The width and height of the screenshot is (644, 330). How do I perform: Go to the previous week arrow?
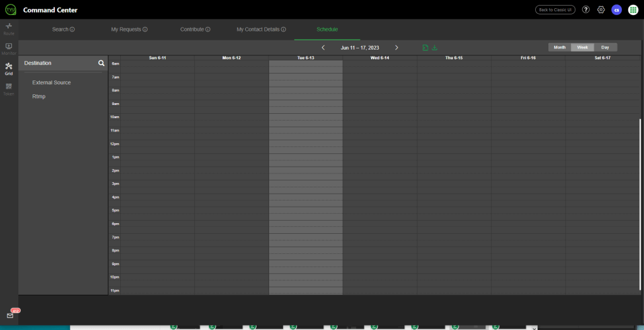click(x=323, y=48)
